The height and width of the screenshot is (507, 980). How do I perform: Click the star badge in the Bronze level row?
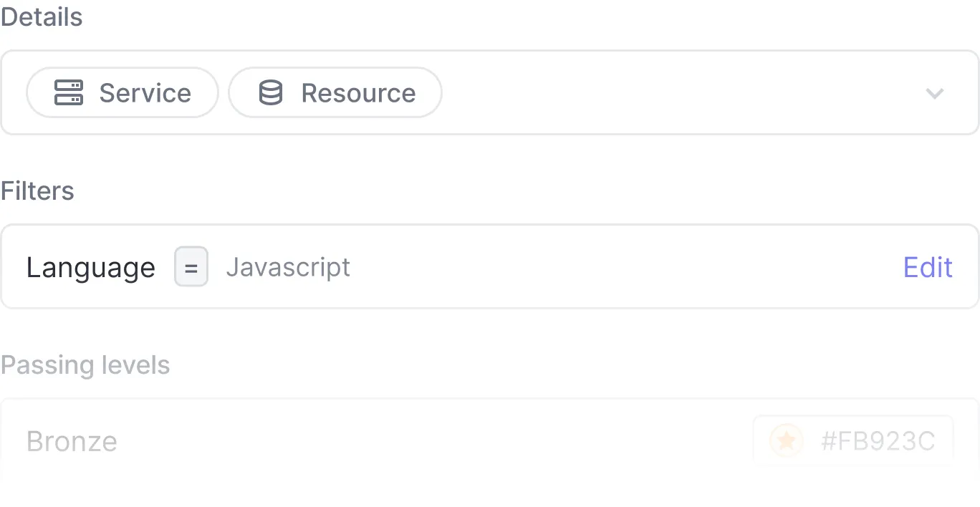pyautogui.click(x=787, y=441)
